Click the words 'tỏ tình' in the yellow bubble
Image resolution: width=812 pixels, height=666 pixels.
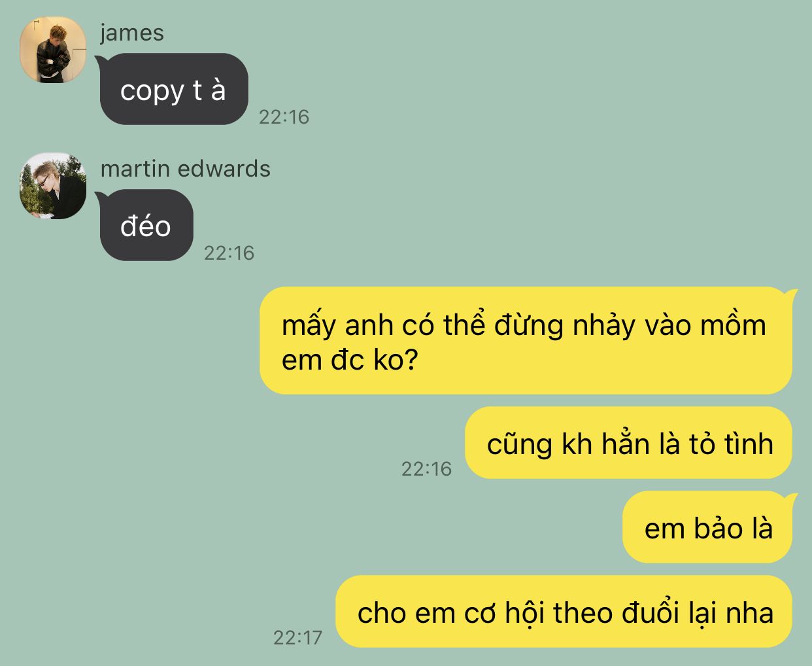[x=731, y=444]
